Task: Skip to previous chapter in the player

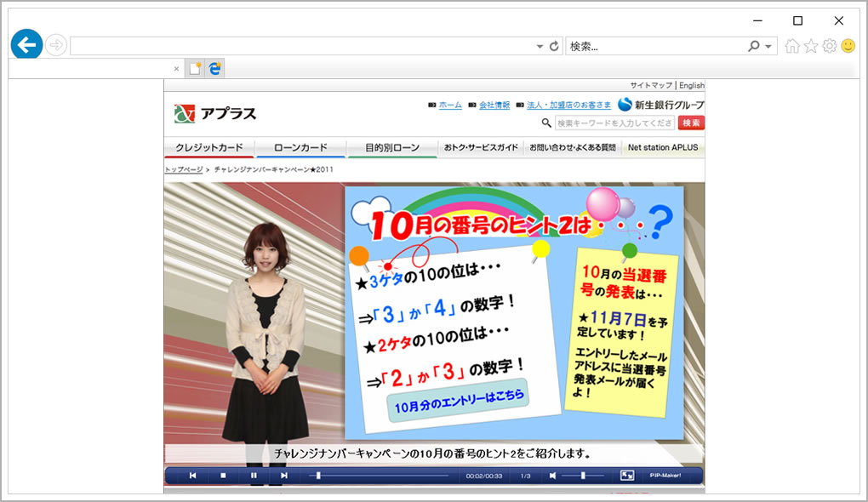Action: click(x=192, y=476)
